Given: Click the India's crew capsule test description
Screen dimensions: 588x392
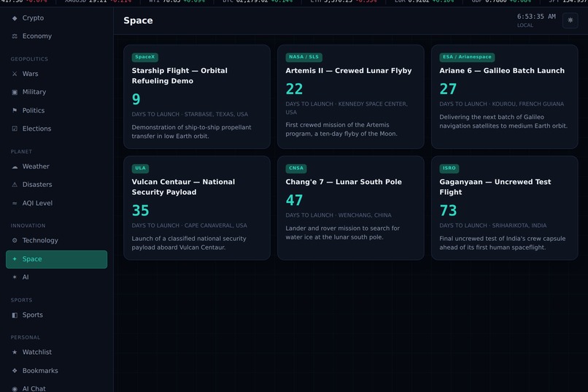Looking at the screenshot, I should click(x=502, y=242).
